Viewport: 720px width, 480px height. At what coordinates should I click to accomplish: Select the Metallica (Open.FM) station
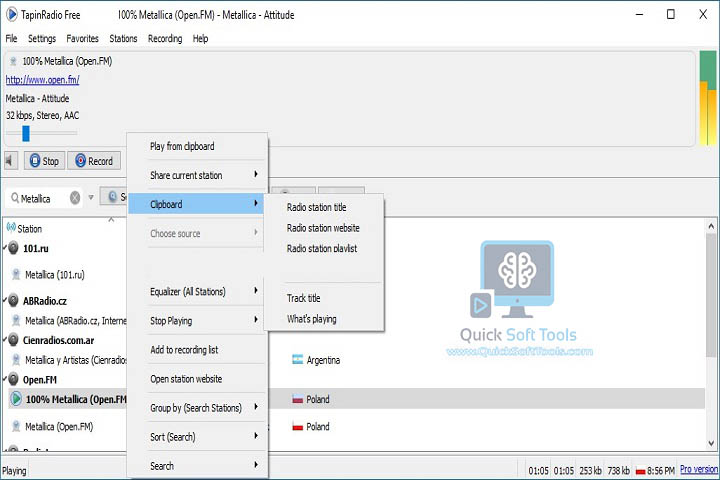[59, 426]
